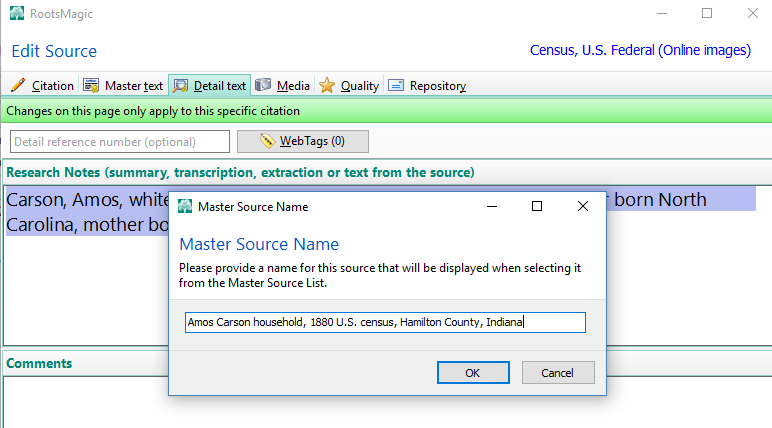
Task: Select the Detail text tab
Action: (x=210, y=86)
